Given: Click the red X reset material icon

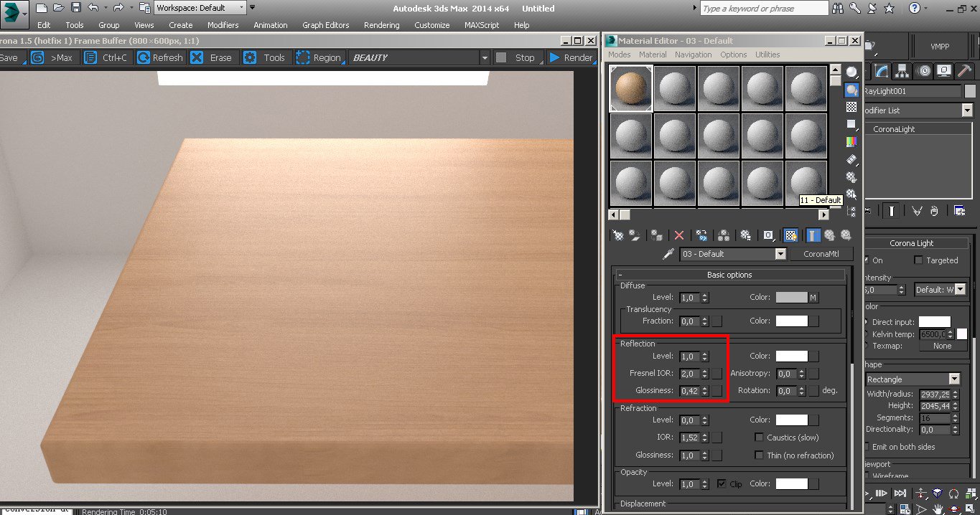Looking at the screenshot, I should tap(679, 235).
